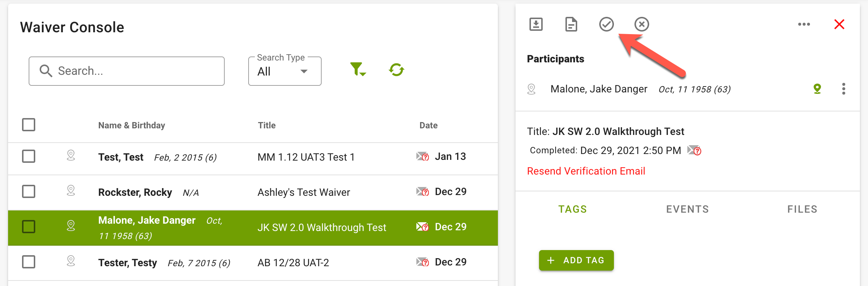
Task: Toggle the select-all header checkbox
Action: click(29, 125)
